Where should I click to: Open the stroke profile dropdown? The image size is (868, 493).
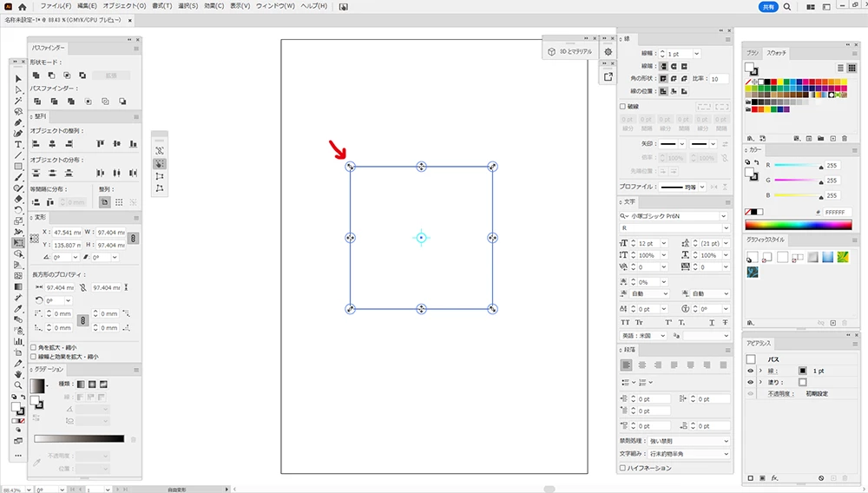coord(702,187)
